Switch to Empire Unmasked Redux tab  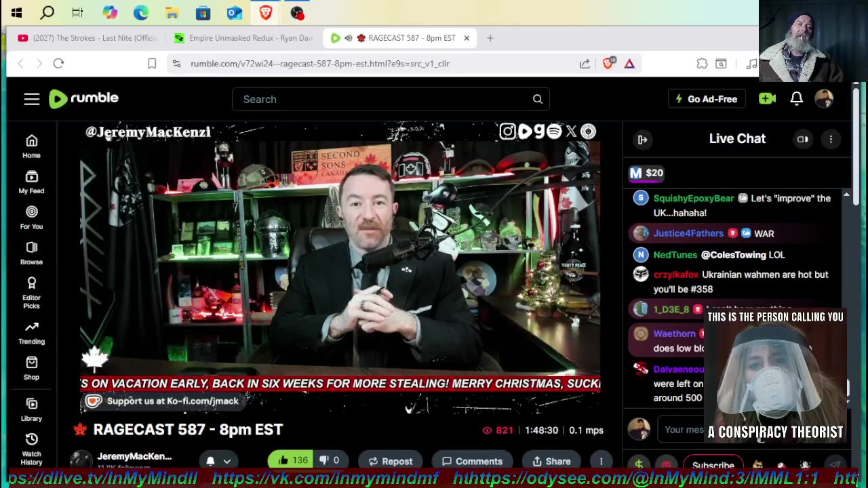tap(244, 38)
